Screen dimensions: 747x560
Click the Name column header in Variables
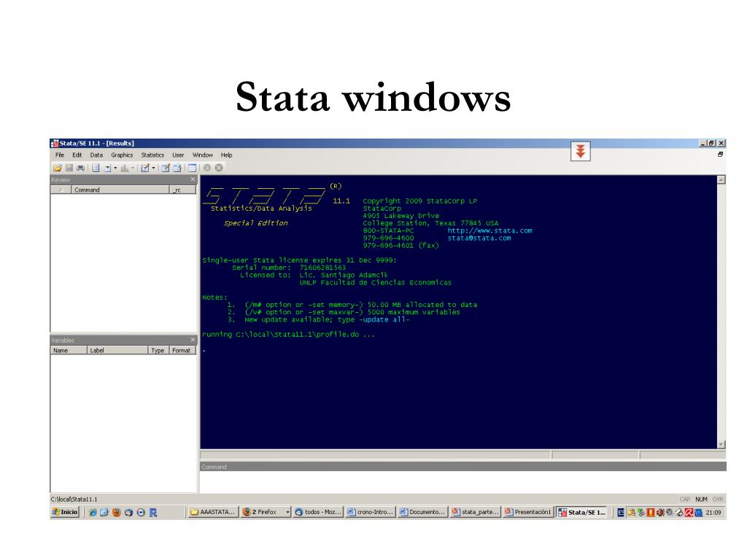[69, 350]
